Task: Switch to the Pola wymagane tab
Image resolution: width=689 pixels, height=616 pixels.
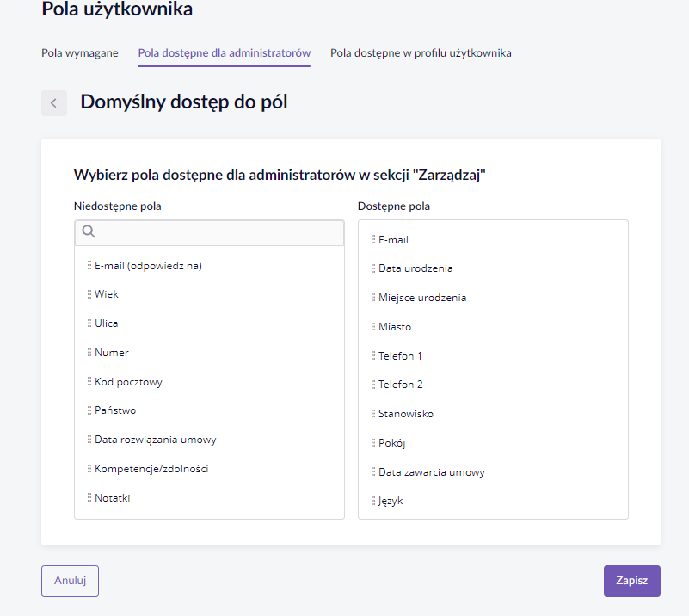Action: pos(80,53)
